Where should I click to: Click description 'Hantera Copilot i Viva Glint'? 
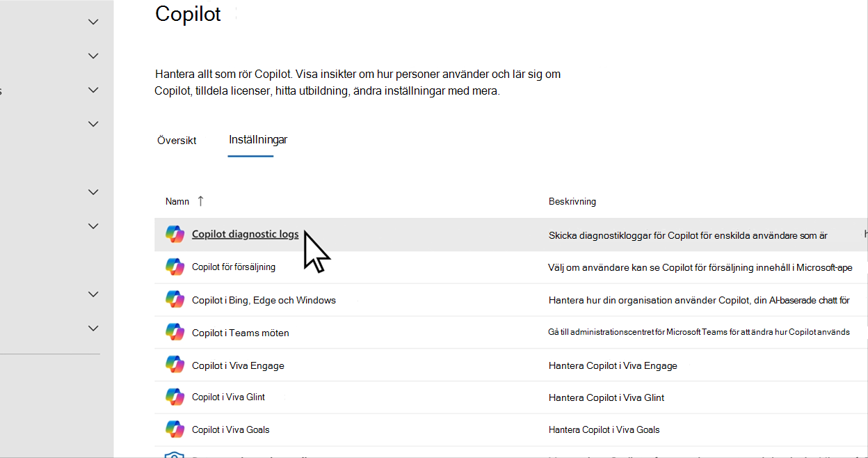pos(606,397)
